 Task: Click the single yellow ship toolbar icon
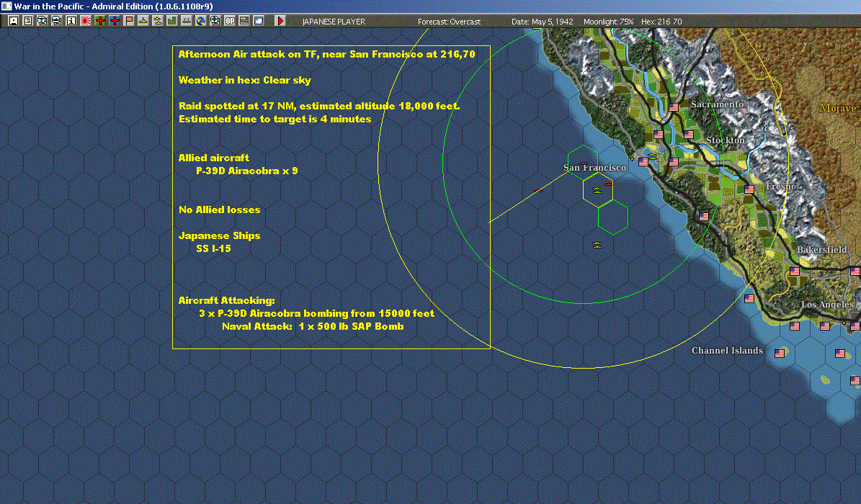tap(143, 21)
